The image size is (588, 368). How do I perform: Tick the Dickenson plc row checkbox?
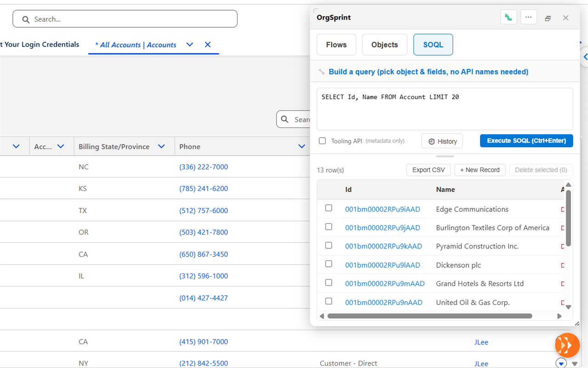point(328,264)
